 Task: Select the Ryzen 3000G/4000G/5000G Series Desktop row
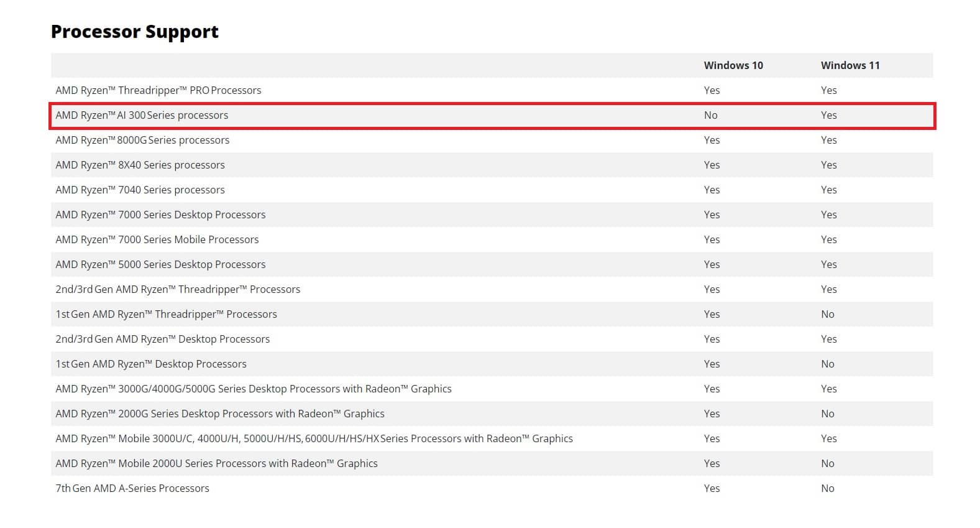point(492,389)
